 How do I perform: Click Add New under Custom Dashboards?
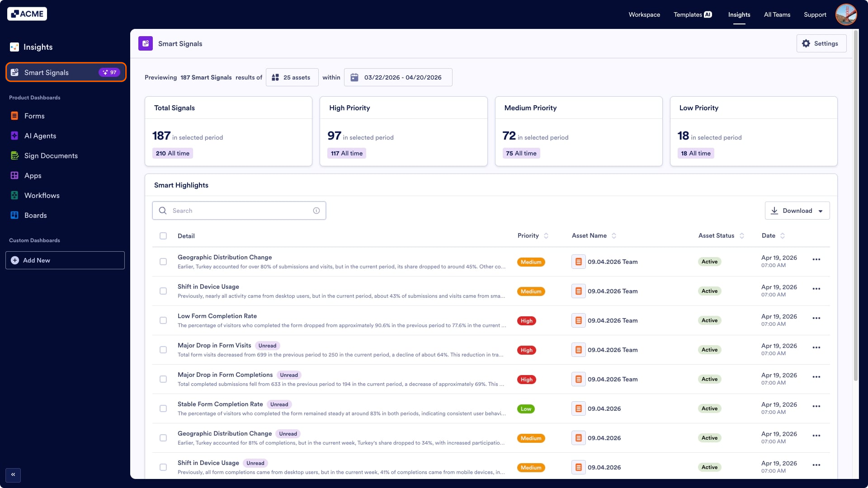point(65,260)
